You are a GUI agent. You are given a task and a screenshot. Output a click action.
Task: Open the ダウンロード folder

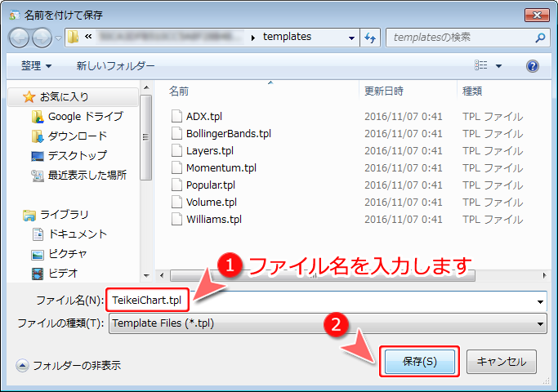78,136
